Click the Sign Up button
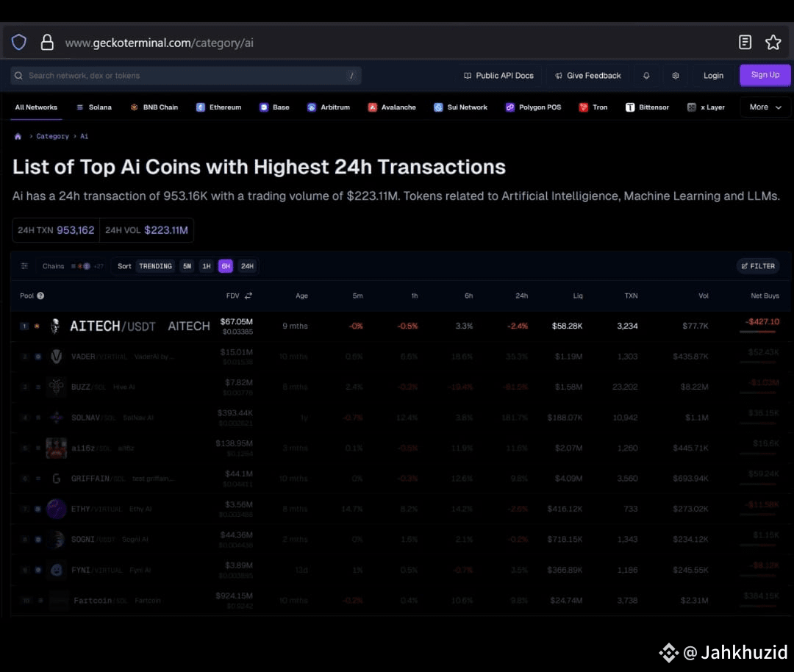The image size is (794, 672). click(x=765, y=75)
